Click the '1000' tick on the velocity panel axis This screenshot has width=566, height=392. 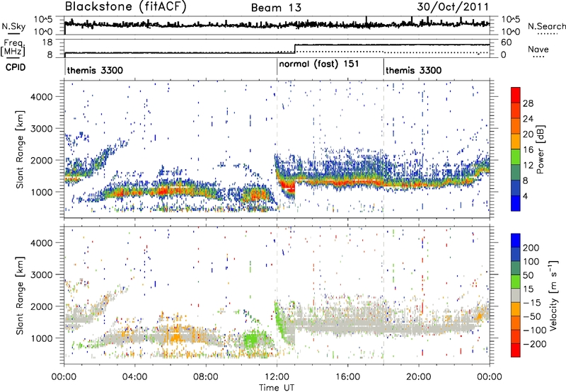pyautogui.click(x=42, y=338)
